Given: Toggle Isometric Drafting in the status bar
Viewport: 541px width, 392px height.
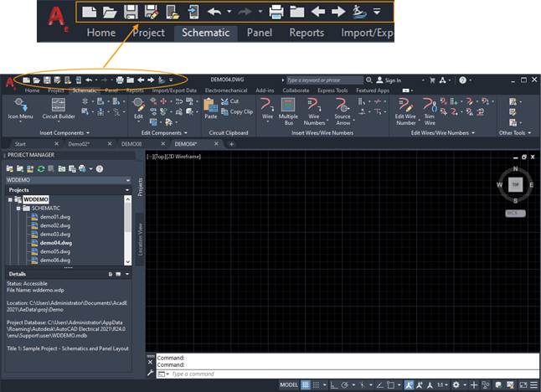Looking at the screenshot, I should [x=362, y=384].
